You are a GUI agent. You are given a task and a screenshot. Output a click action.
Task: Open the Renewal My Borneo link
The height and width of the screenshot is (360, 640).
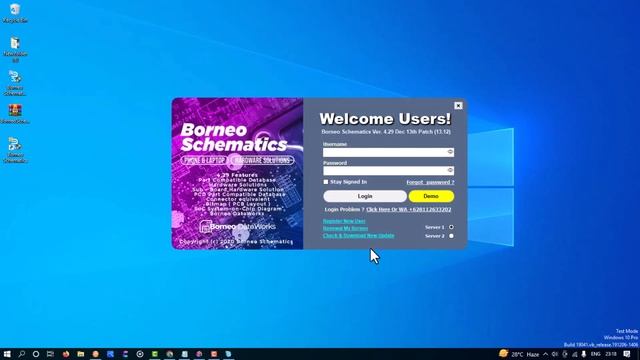345,229
